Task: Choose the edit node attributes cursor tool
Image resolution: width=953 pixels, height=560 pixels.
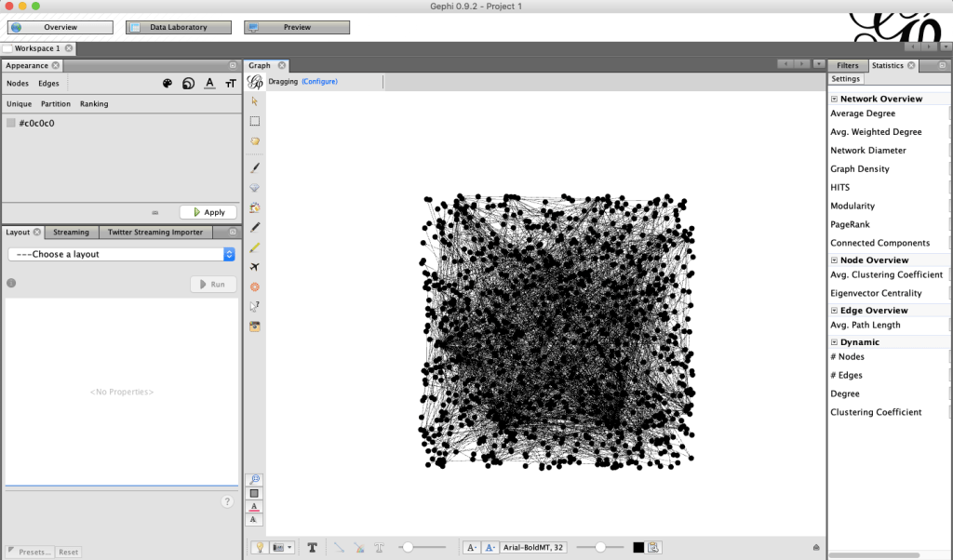Action: point(255,307)
